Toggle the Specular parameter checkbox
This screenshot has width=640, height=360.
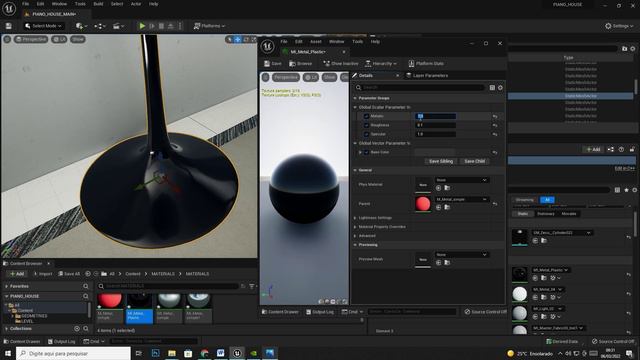coord(366,134)
